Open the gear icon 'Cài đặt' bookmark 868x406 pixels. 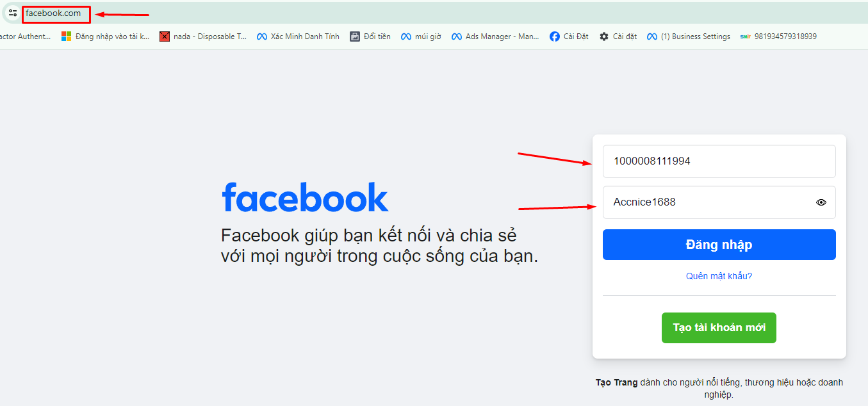(618, 37)
